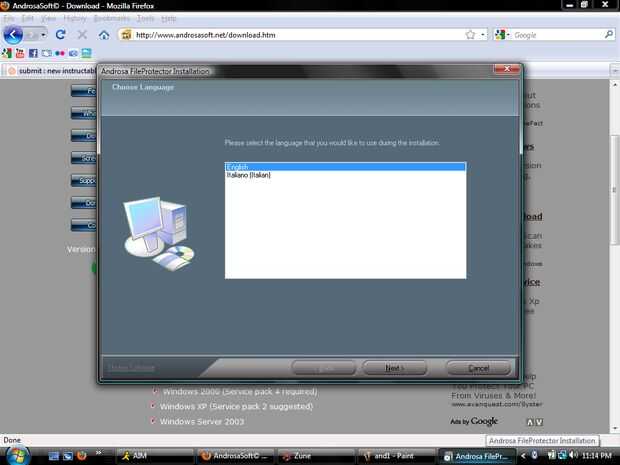This screenshot has width=620, height=465.
Task: Switch to Androsa FilePr... taskbar button
Action: (x=476, y=456)
